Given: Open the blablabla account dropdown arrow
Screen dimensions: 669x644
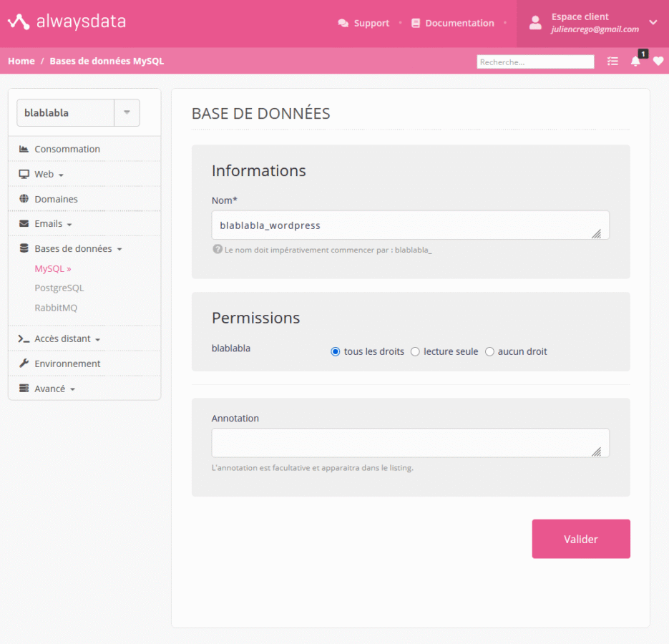Looking at the screenshot, I should [127, 112].
